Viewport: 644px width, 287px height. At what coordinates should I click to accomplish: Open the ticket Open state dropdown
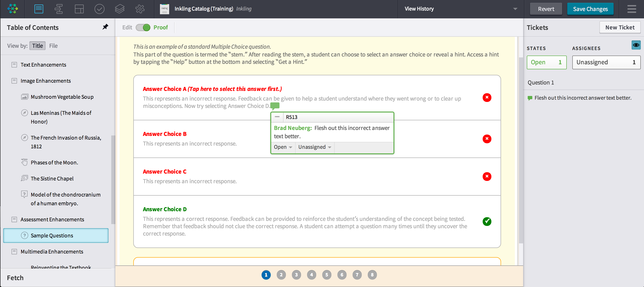[283, 147]
